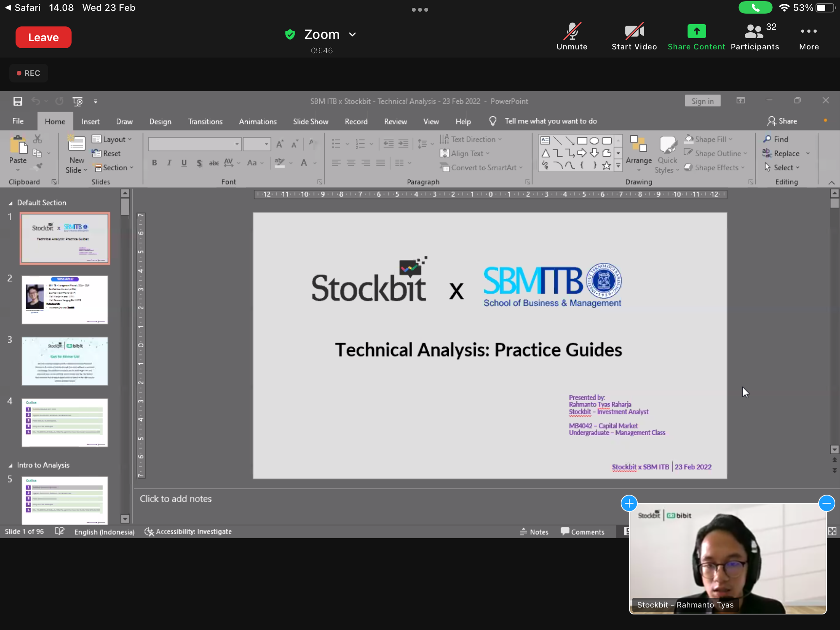Click the Center align icon
Viewport: 840px width, 630px height.
[351, 163]
